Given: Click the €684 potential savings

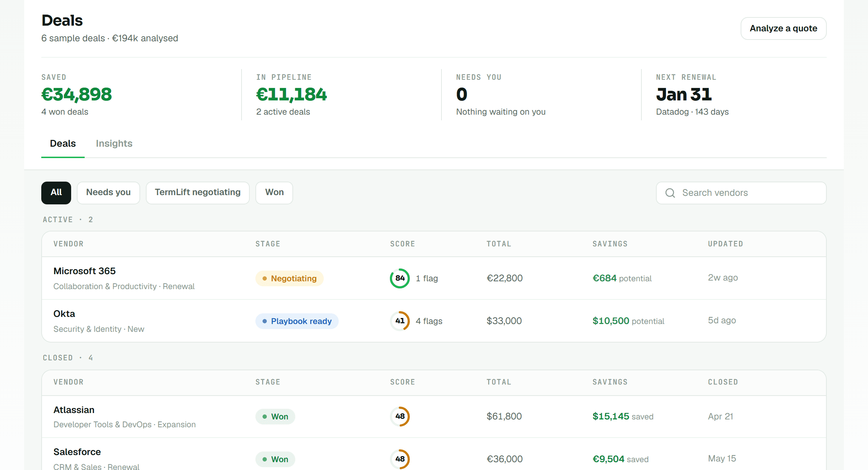Looking at the screenshot, I should (622, 278).
